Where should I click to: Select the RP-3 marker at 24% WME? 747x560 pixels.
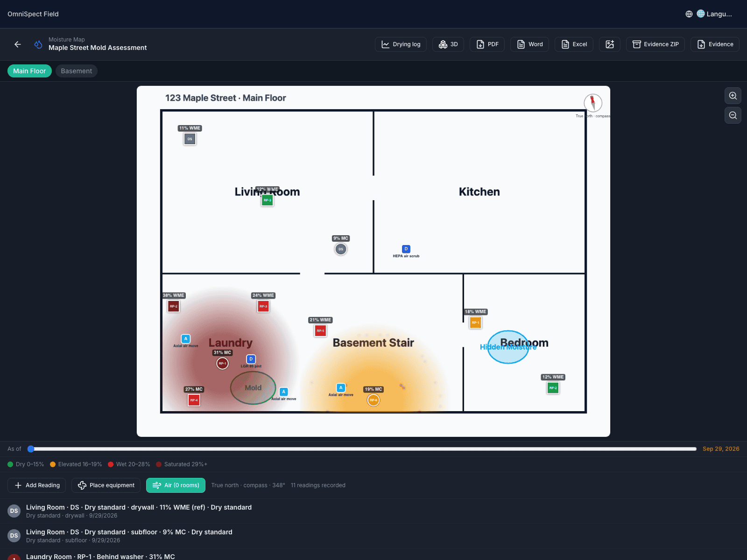[x=263, y=307]
